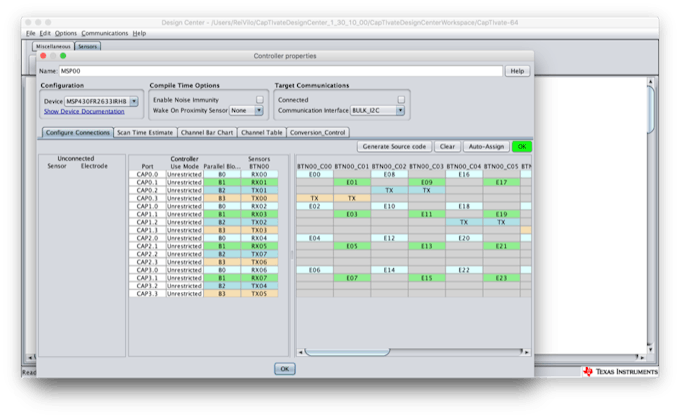The image size is (680, 418).
Task: Click the B2 parallel block cell for CAP0.2
Action: click(x=222, y=190)
